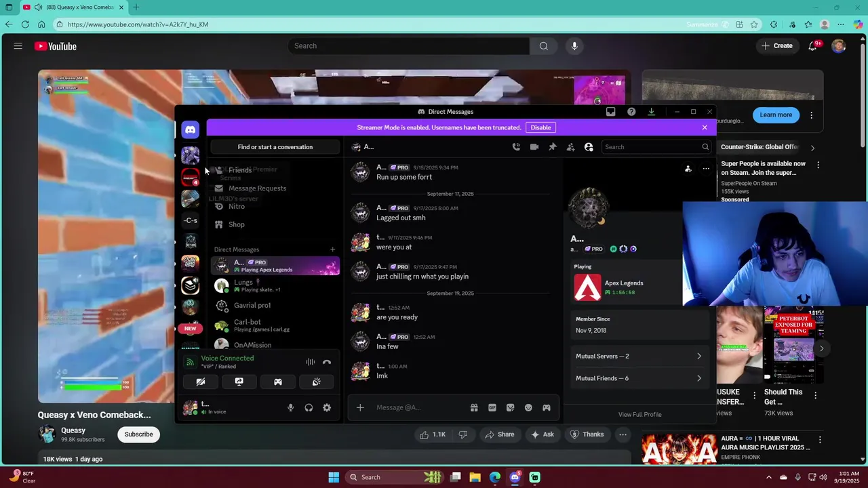The height and width of the screenshot is (488, 868).
Task: Toggle user profile panel icon
Action: [589, 147]
